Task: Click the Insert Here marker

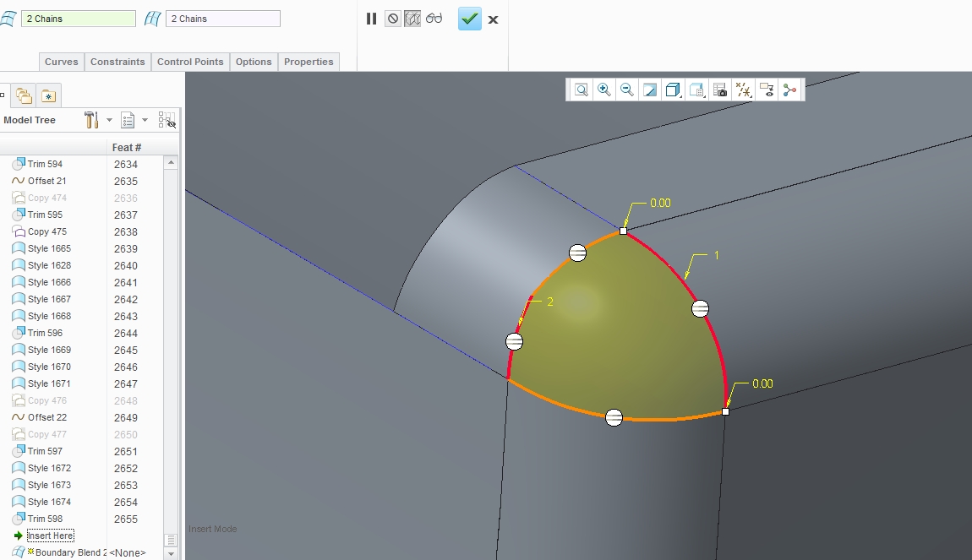Action: (50, 536)
